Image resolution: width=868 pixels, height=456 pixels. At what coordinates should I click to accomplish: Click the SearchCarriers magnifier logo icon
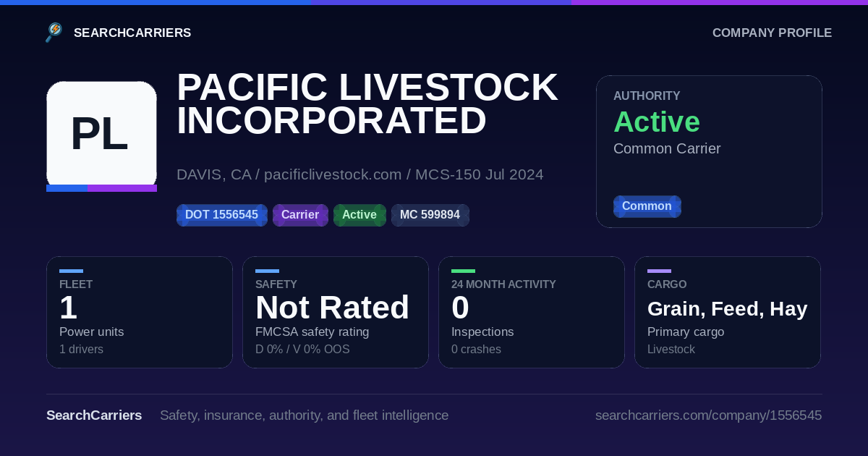[54, 33]
